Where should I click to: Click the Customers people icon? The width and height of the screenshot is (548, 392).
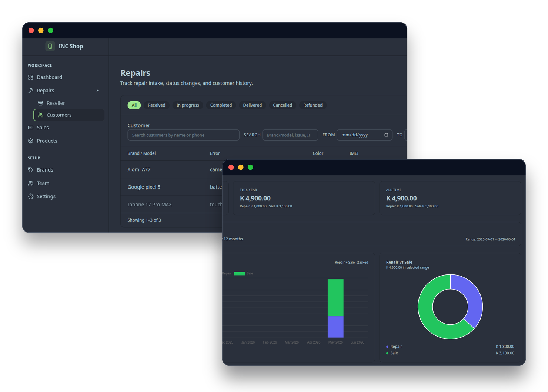coord(40,115)
